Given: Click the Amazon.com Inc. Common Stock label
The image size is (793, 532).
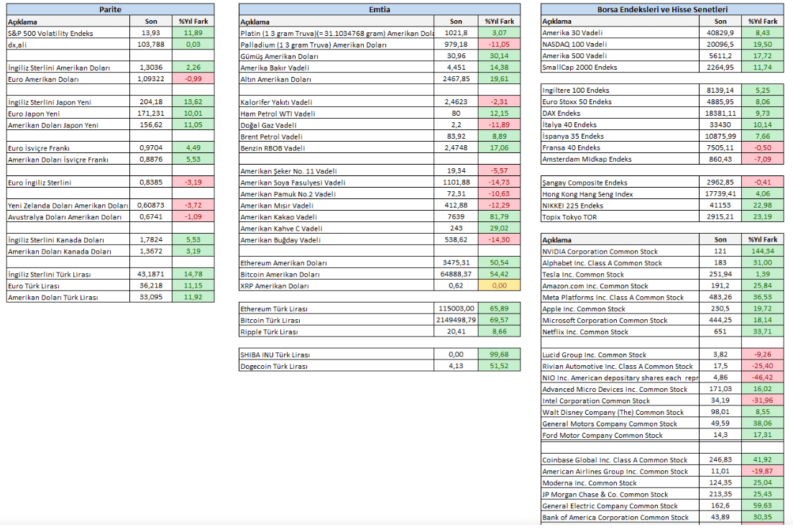Looking at the screenshot, I should coord(620,285).
